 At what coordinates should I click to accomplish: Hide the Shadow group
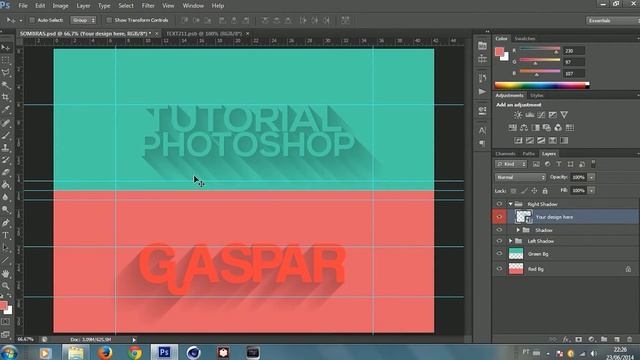pos(499,230)
